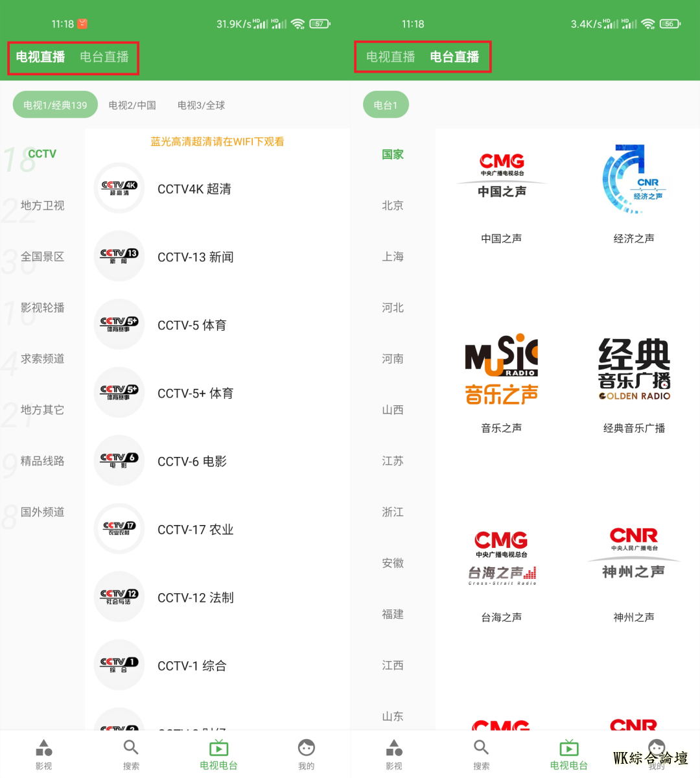700x778 pixels.
Task: Choose 上海 in the radio region list
Action: pyautogui.click(x=393, y=257)
